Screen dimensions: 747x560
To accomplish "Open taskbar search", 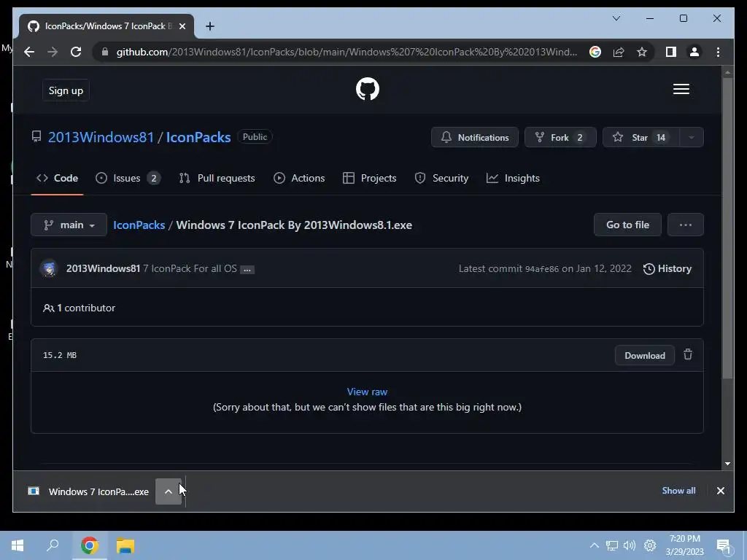I will [53, 545].
